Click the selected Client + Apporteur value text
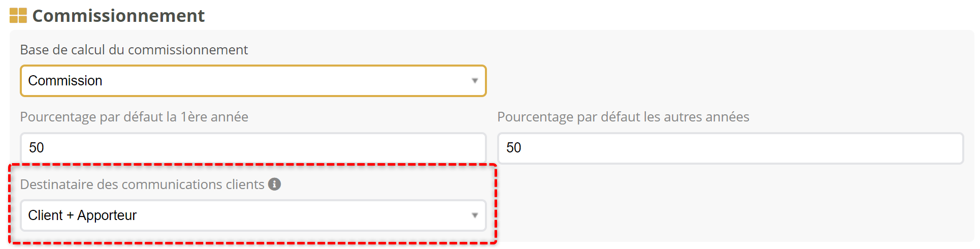Screen dimensions: 980x249 [82, 215]
